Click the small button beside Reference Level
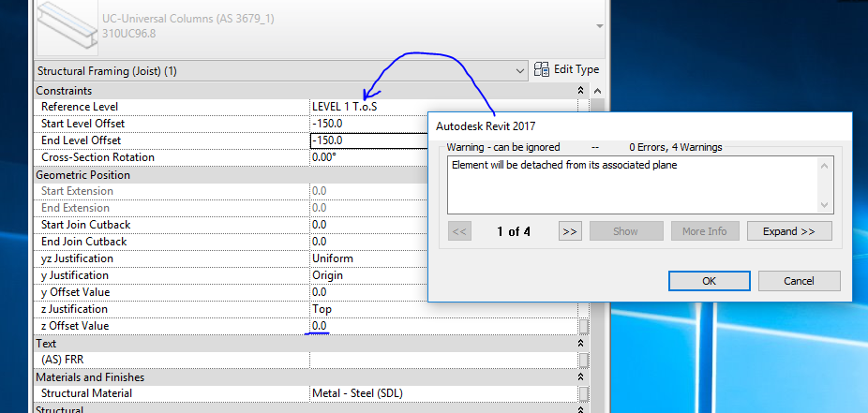The width and height of the screenshot is (868, 413). click(583, 107)
